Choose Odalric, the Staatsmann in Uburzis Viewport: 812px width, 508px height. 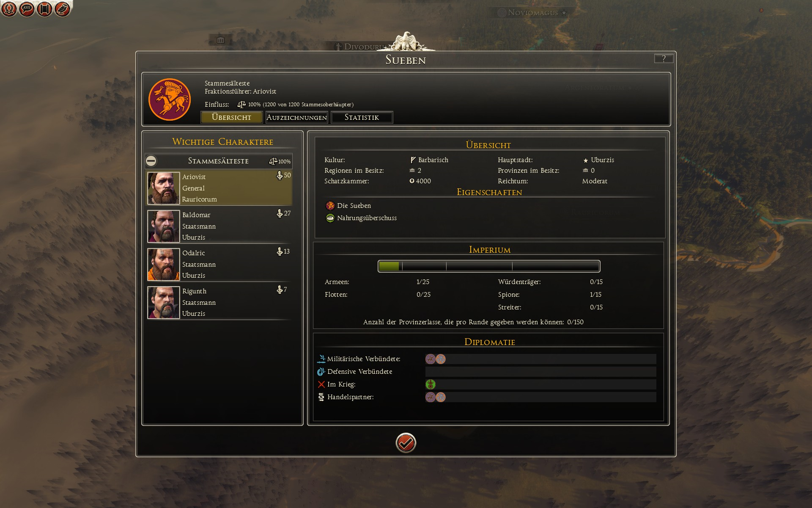pyautogui.click(x=219, y=264)
